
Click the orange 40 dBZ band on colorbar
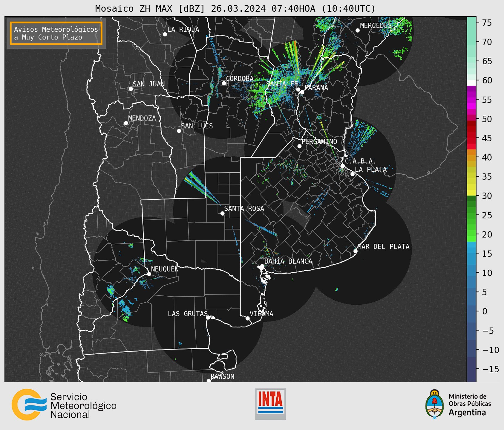[x=471, y=158]
